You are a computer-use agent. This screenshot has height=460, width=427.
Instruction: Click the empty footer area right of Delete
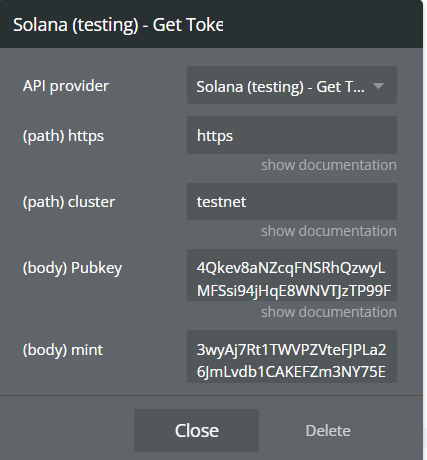tap(388, 430)
